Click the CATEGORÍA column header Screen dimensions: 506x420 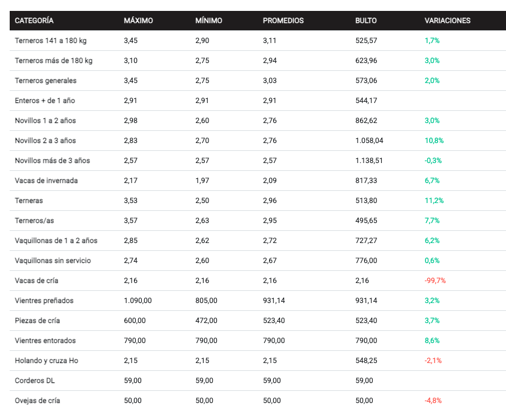[34, 21]
